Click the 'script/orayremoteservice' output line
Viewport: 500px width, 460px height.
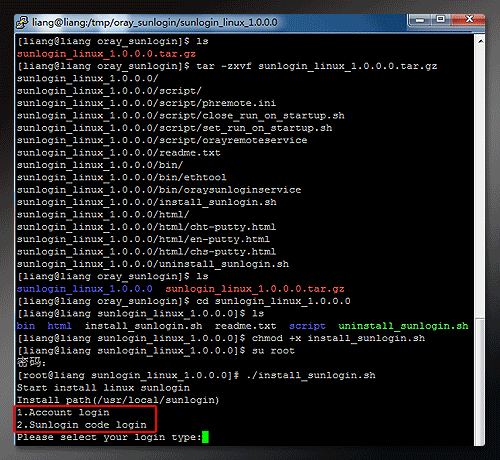(x=162, y=140)
